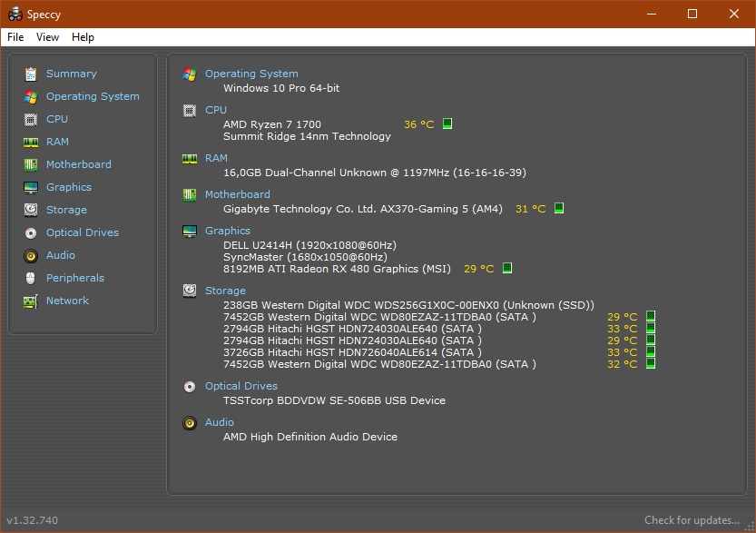Select Storage in the sidebar
Screen dimensions: 756x533
pos(66,210)
